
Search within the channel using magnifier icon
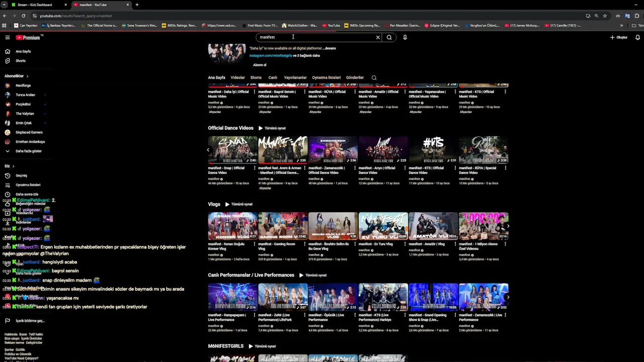point(374,77)
